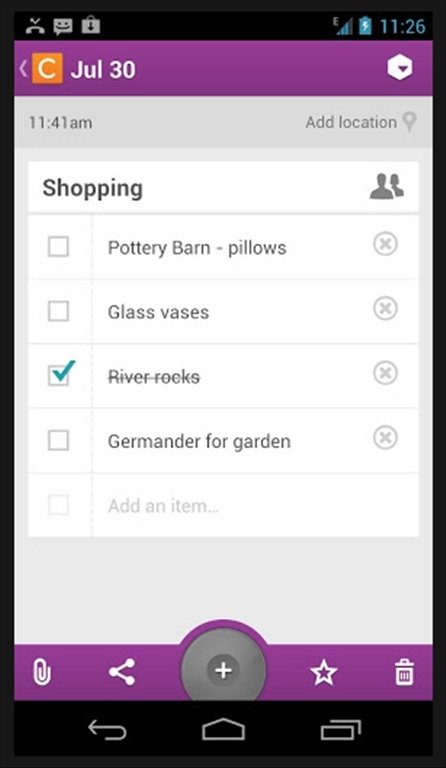The width and height of the screenshot is (446, 768).
Task: Check the Pottery Barn - pillows checkbox
Action: [x=58, y=246]
